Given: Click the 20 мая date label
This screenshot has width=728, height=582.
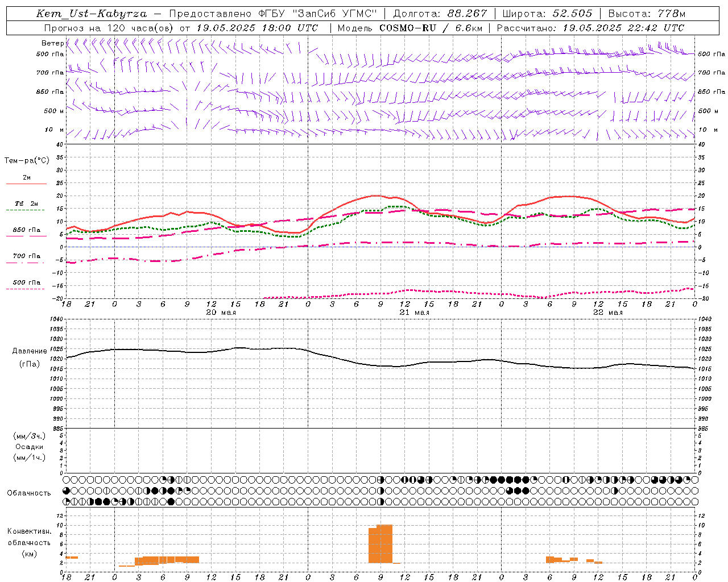Looking at the screenshot, I should pos(221,313).
